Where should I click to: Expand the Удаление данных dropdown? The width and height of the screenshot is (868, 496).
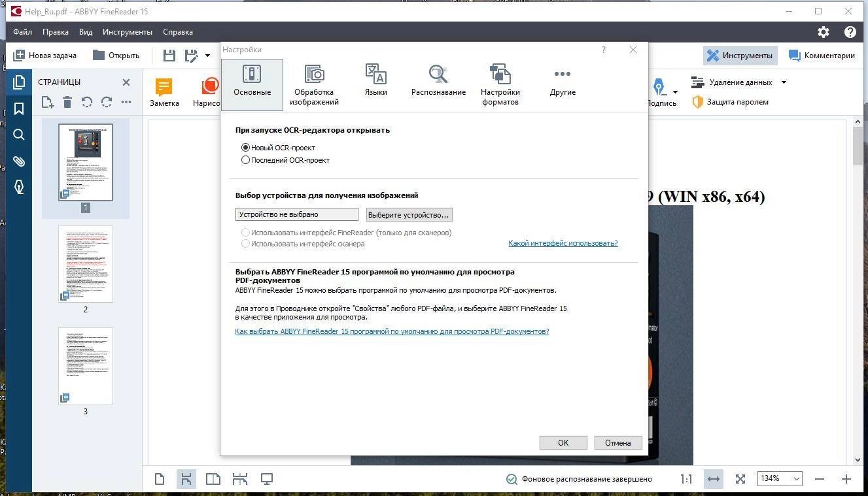pyautogui.click(x=784, y=82)
